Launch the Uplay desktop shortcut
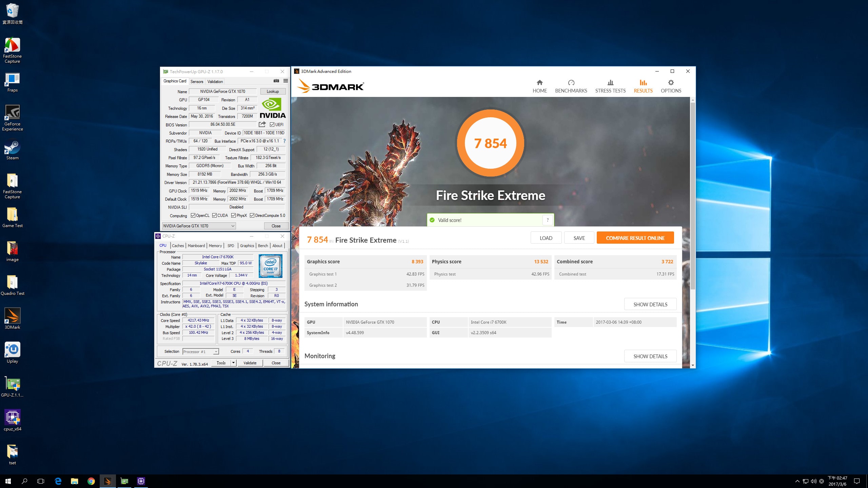The height and width of the screenshot is (488, 868). (12, 352)
